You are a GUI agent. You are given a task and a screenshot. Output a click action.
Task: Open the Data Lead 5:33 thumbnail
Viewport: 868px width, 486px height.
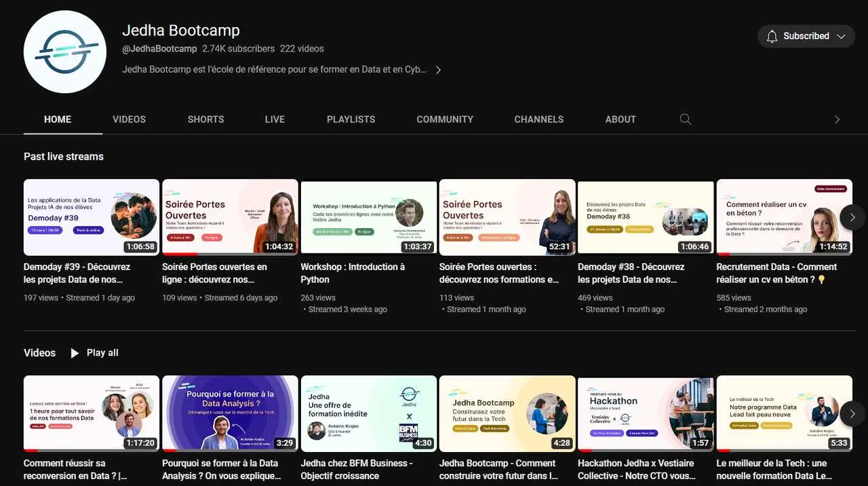785,413
